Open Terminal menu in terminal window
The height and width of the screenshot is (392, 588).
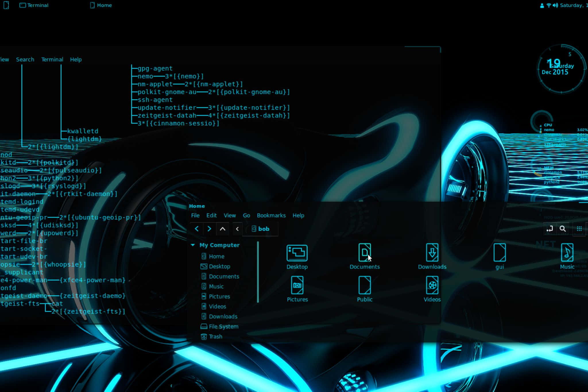point(52,59)
